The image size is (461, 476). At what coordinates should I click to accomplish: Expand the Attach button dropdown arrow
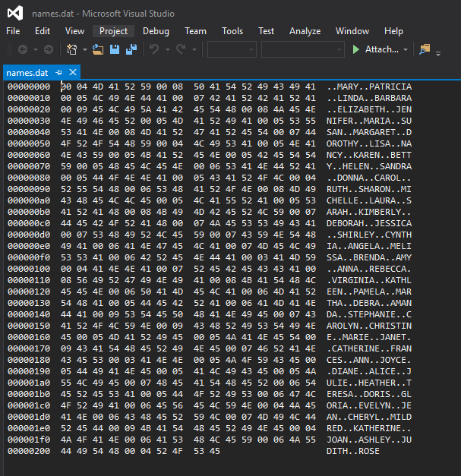coord(406,49)
